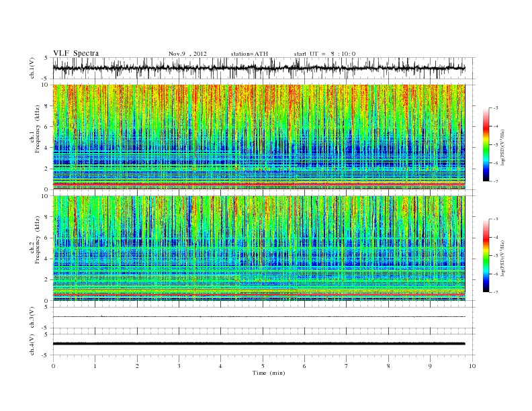This screenshot has height=411, width=532.
Task: Click inside the ch.1 frequency spectrogram
Action: click(x=259, y=137)
